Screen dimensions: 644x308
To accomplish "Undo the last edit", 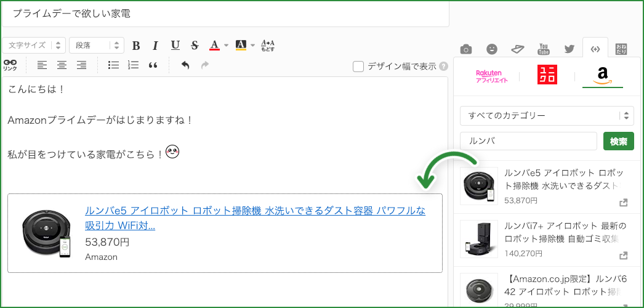I will coord(185,65).
